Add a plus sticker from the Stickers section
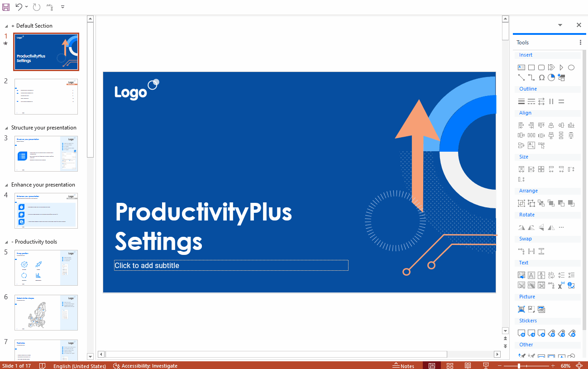This screenshot has height=369, width=588. pos(521,333)
